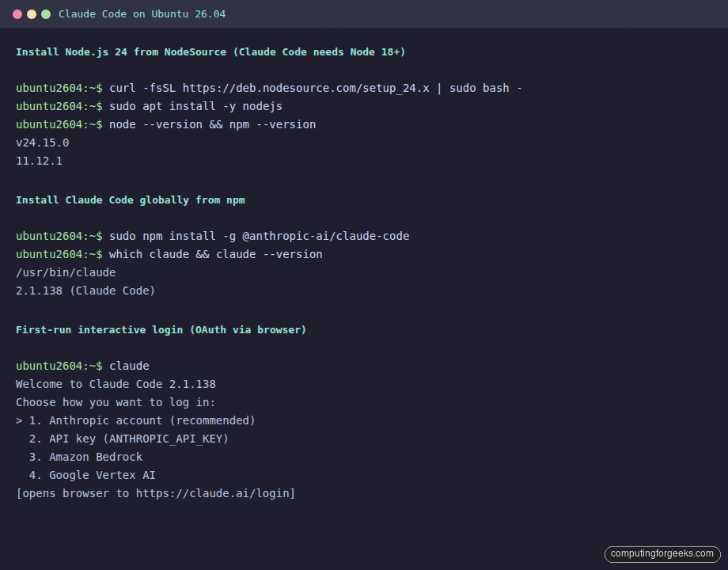728x570 pixels.
Task: Click heading "Install Node.js 24 from NodeSource"
Action: 121,52
